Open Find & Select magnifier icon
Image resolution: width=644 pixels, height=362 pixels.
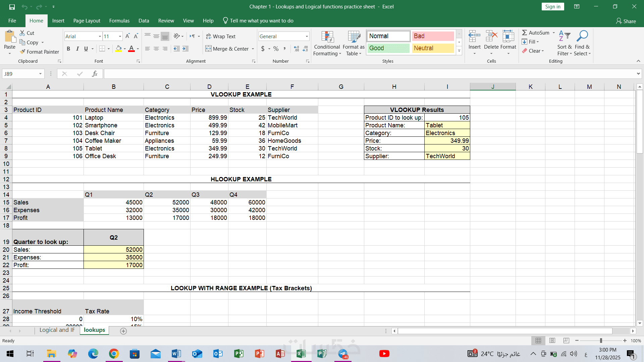(582, 36)
